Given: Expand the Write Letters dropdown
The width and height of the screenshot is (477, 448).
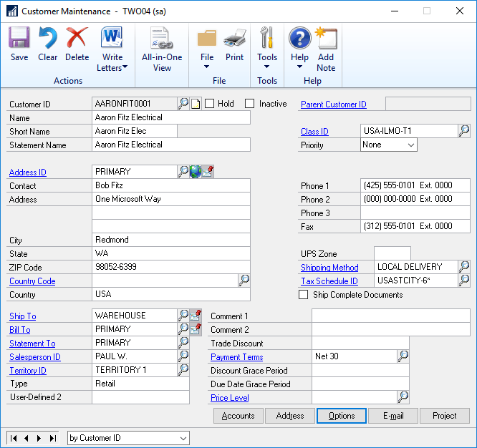Looking at the screenshot, I should (x=112, y=49).
